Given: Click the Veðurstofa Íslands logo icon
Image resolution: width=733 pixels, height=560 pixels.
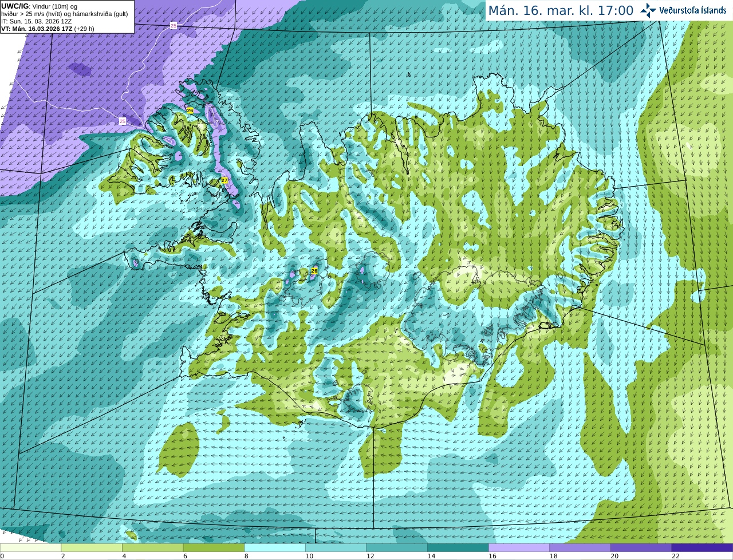Looking at the screenshot, I should 648,10.
